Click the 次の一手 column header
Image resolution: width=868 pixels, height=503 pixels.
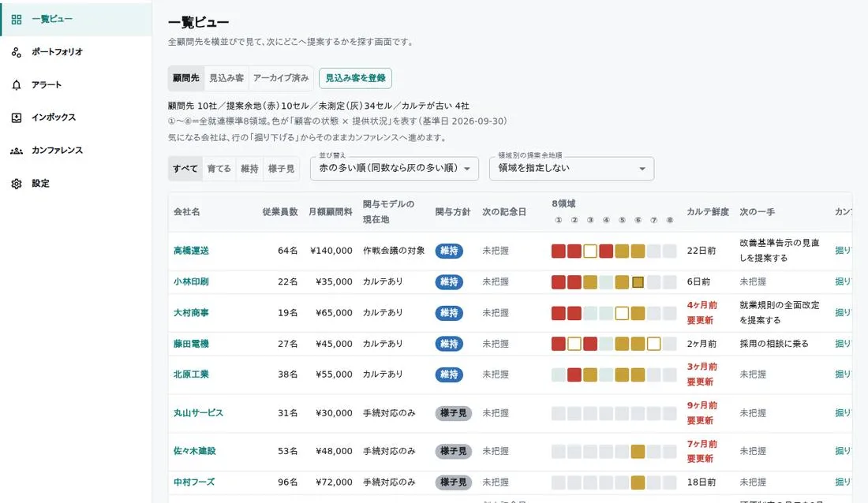[x=758, y=212]
